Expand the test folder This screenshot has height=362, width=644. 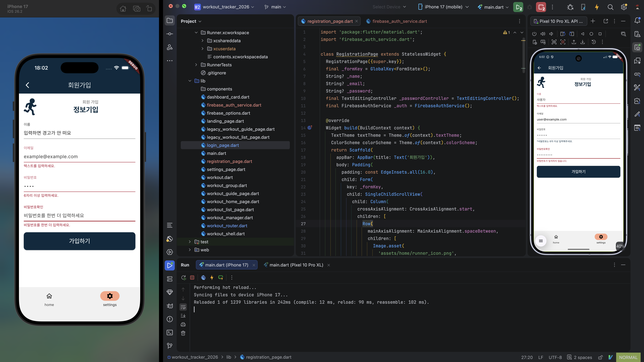(x=190, y=242)
